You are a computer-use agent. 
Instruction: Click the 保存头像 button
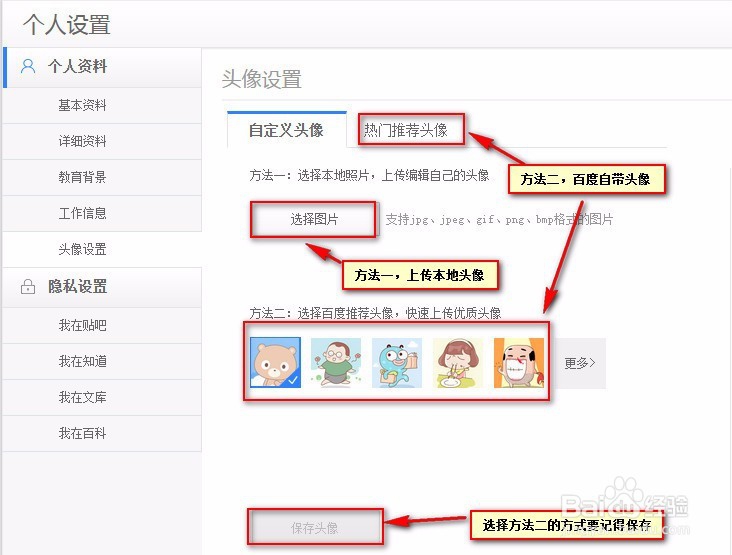coord(315,528)
